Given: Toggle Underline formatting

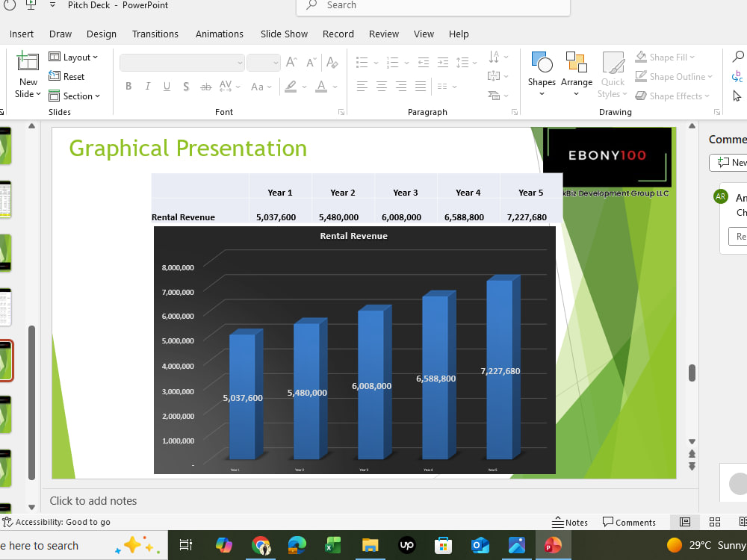Looking at the screenshot, I should tap(167, 86).
